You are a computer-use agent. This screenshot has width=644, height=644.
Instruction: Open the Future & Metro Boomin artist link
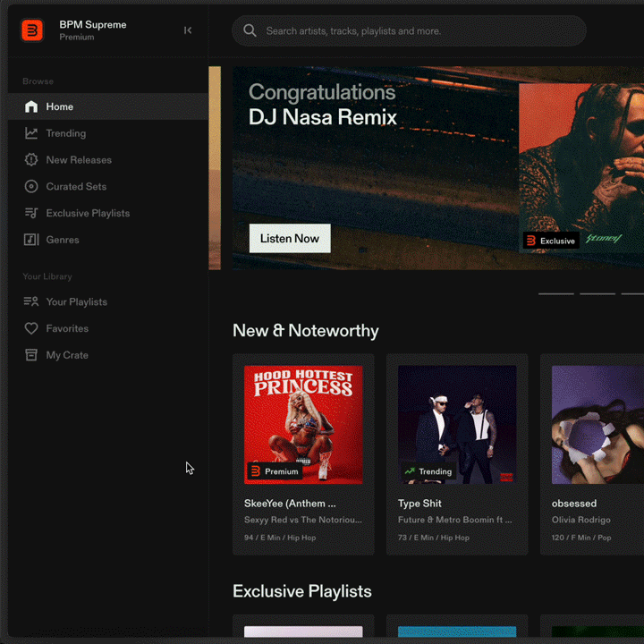455,520
